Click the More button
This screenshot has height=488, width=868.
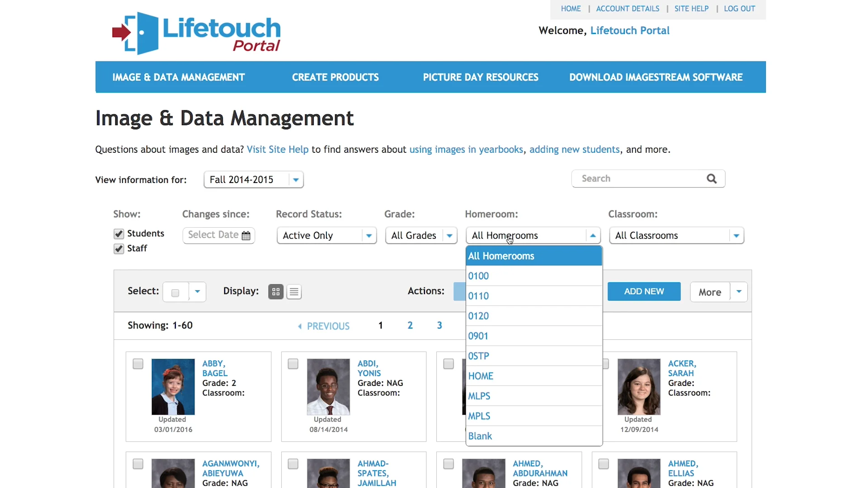pos(710,292)
